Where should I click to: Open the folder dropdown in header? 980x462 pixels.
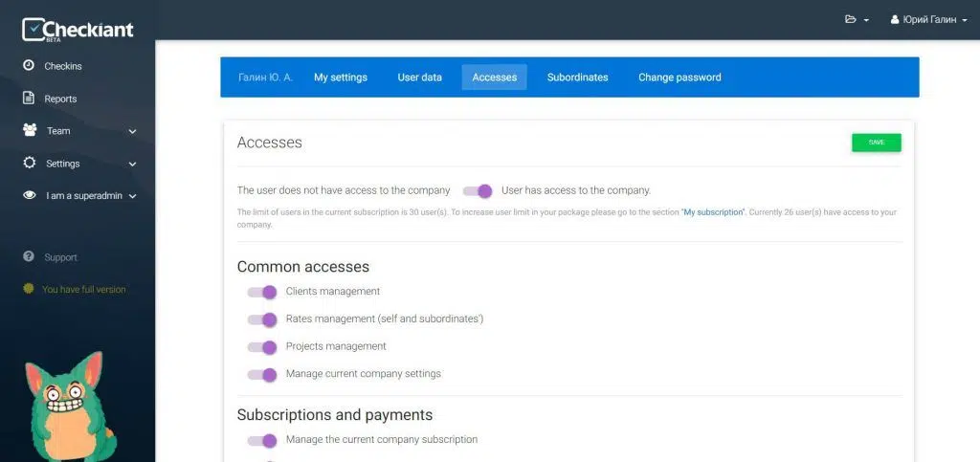[857, 19]
